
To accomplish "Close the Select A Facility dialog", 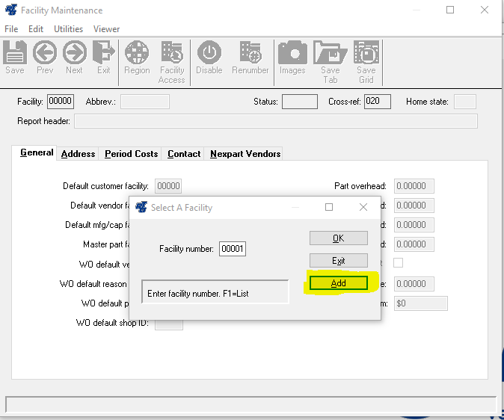I will pos(363,207).
